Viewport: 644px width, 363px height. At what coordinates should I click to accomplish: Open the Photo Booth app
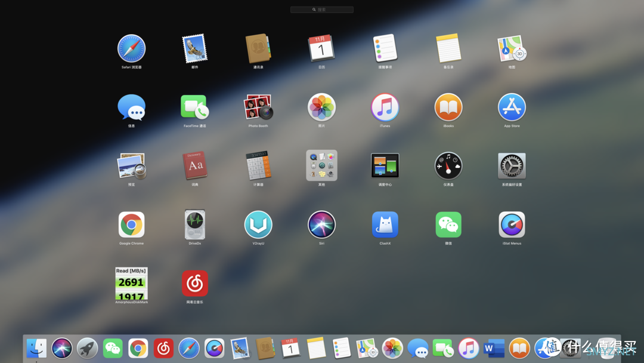(258, 107)
